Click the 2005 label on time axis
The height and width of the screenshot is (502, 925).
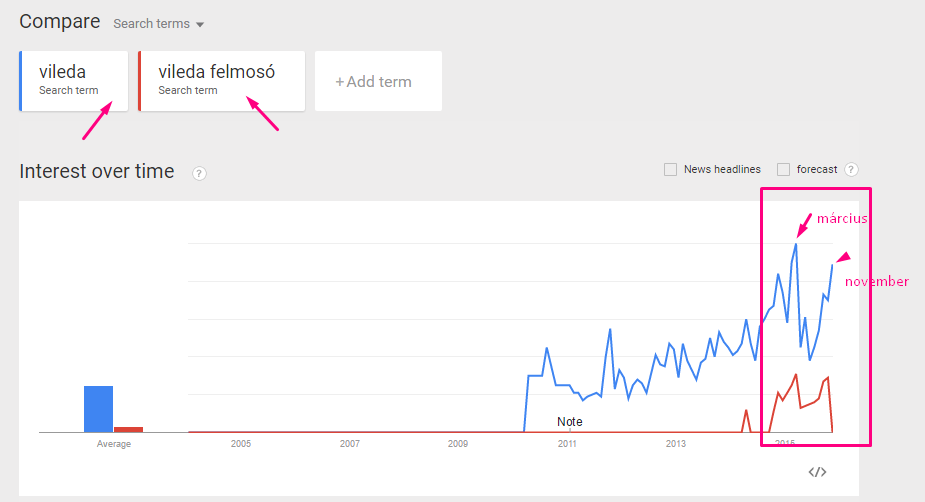click(x=241, y=444)
